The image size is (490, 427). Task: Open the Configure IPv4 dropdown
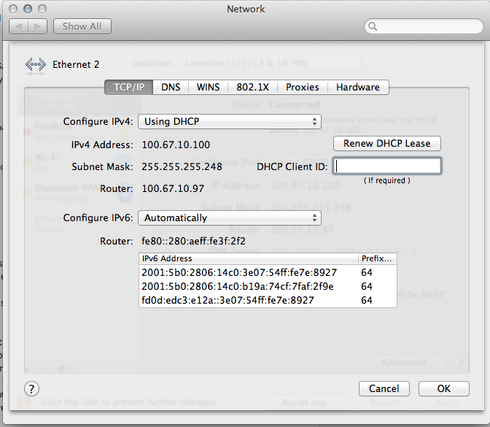pos(230,122)
